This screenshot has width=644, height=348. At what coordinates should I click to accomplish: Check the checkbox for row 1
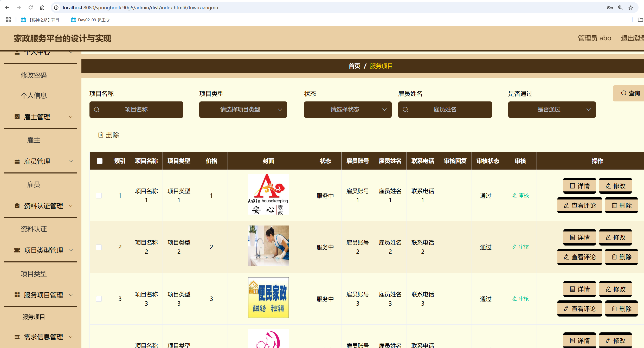pyautogui.click(x=99, y=196)
